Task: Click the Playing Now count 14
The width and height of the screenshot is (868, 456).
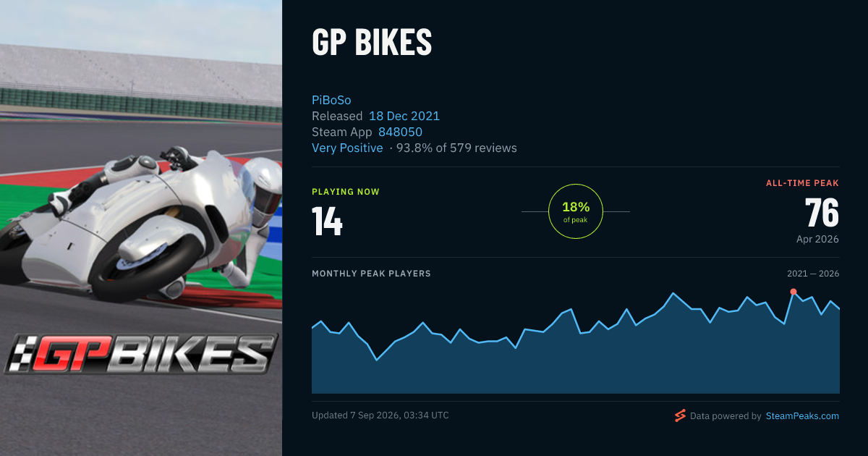Action: coord(327,221)
